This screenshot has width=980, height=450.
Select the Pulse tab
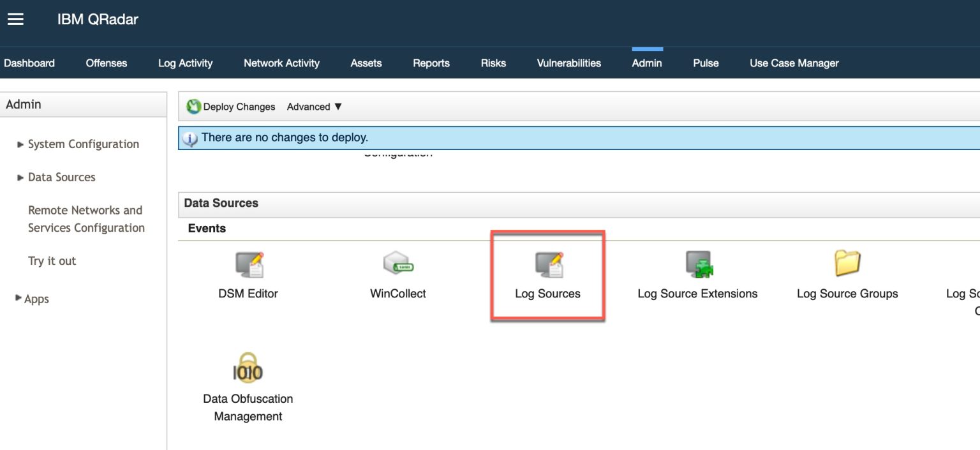click(705, 63)
